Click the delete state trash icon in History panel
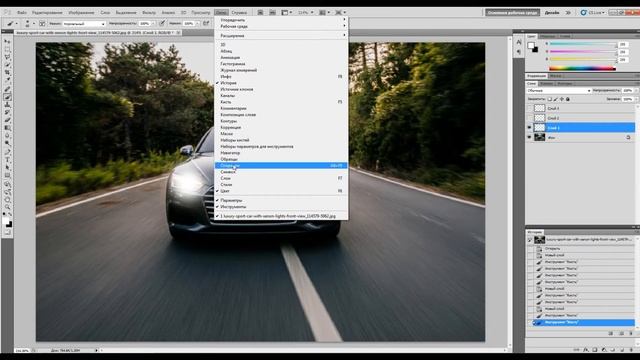The width and height of the screenshot is (640, 360). 631,333
